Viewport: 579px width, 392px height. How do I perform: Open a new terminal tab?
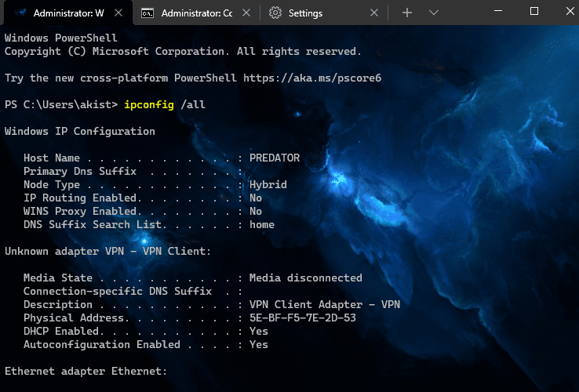tap(407, 13)
